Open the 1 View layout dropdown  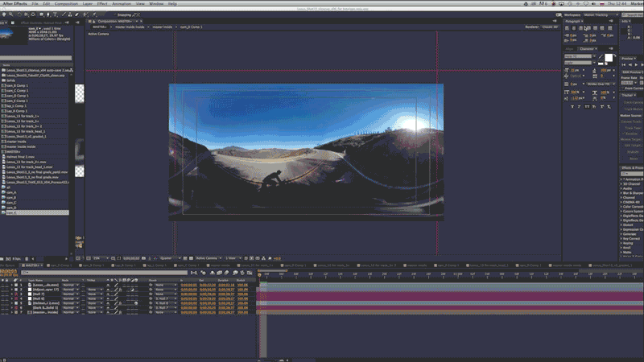tap(233, 258)
